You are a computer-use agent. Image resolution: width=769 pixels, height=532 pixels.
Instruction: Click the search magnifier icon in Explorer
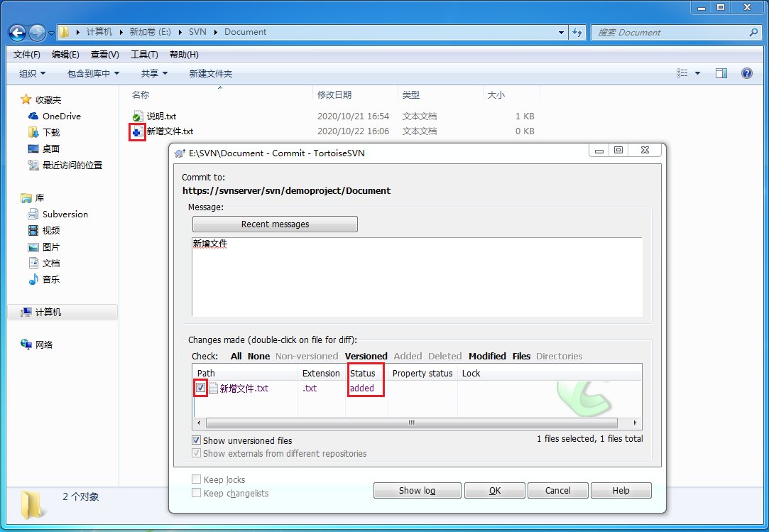click(x=753, y=33)
